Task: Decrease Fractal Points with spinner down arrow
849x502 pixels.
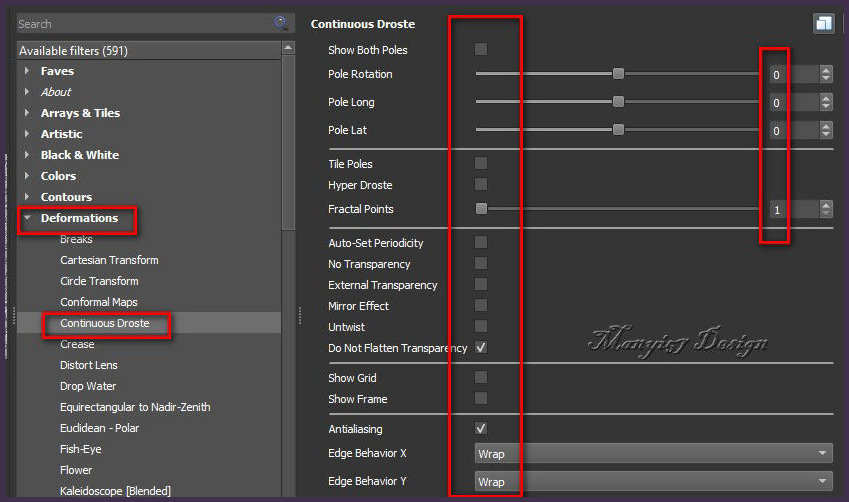Action: [x=826, y=214]
